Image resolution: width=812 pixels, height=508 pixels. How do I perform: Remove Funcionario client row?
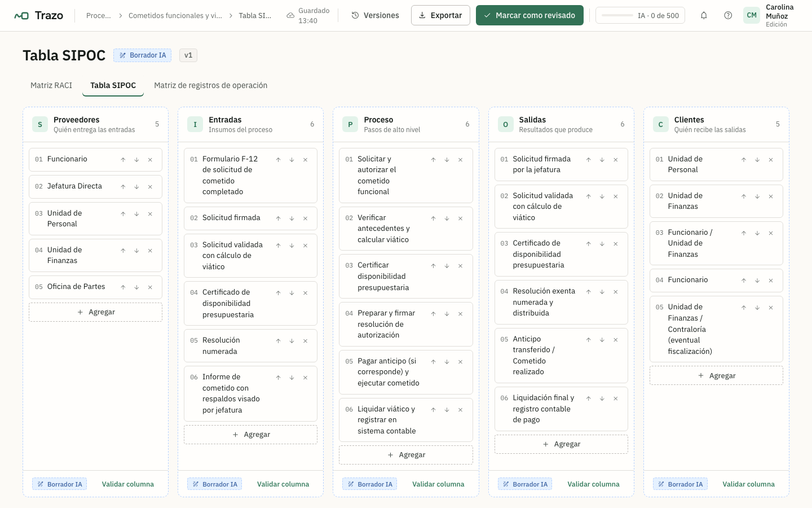771,281
